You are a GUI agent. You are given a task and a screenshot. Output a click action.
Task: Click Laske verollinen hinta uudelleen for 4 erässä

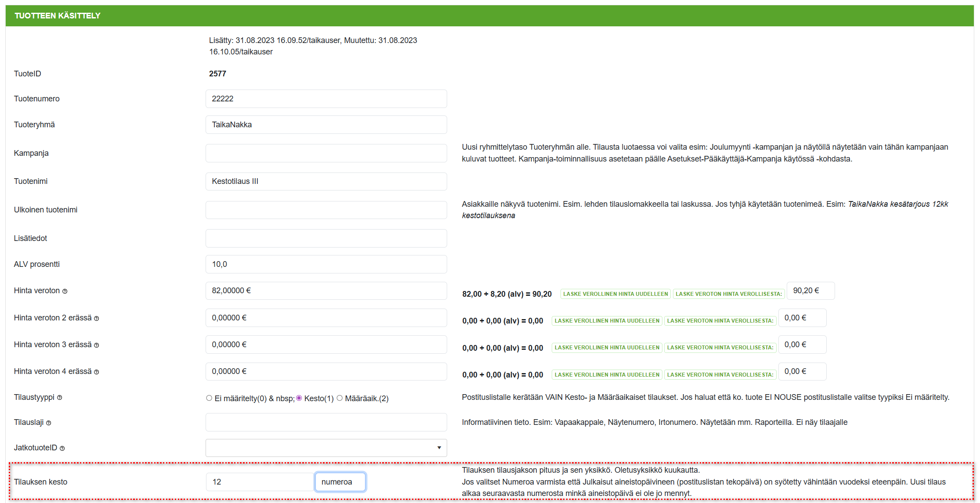tap(607, 375)
